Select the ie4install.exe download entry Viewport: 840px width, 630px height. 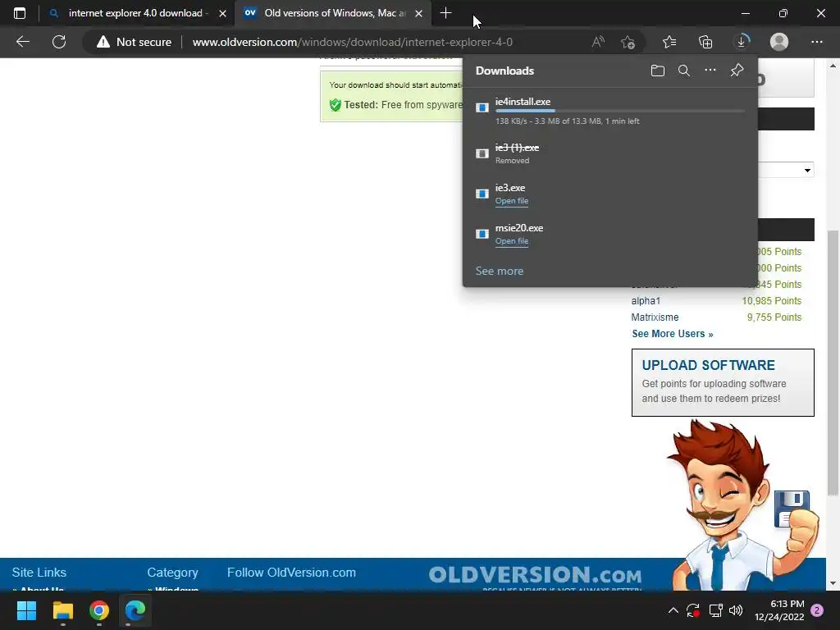[x=610, y=111]
